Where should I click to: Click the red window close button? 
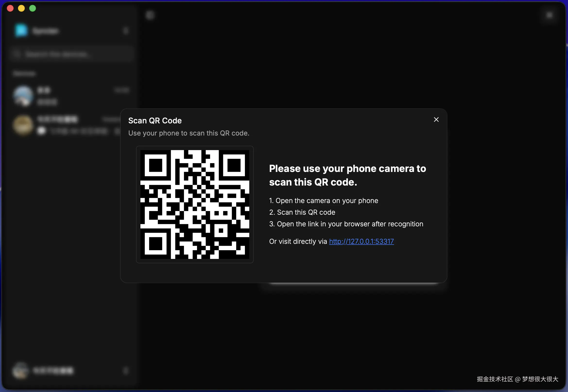pos(10,8)
